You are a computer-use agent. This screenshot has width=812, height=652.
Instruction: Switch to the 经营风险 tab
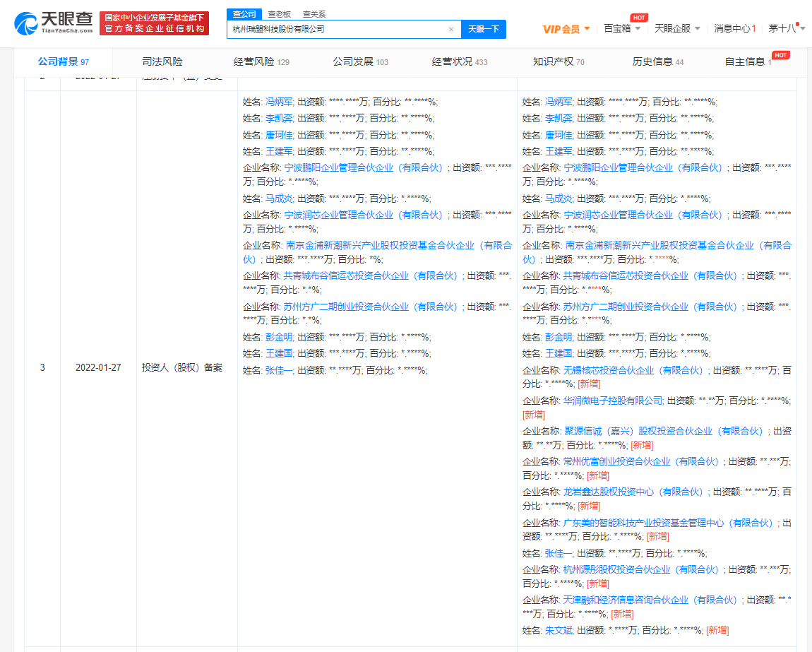tap(261, 61)
